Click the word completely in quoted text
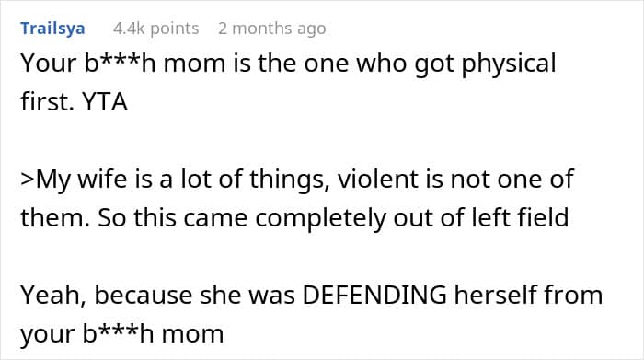 pos(320,218)
